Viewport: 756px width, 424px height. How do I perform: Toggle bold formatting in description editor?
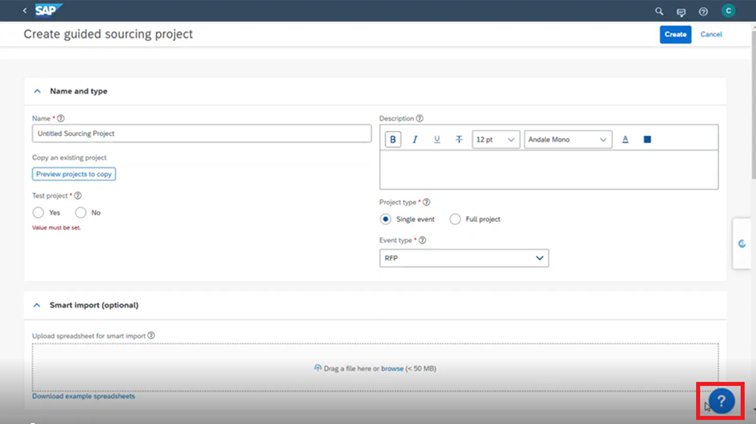(392, 139)
